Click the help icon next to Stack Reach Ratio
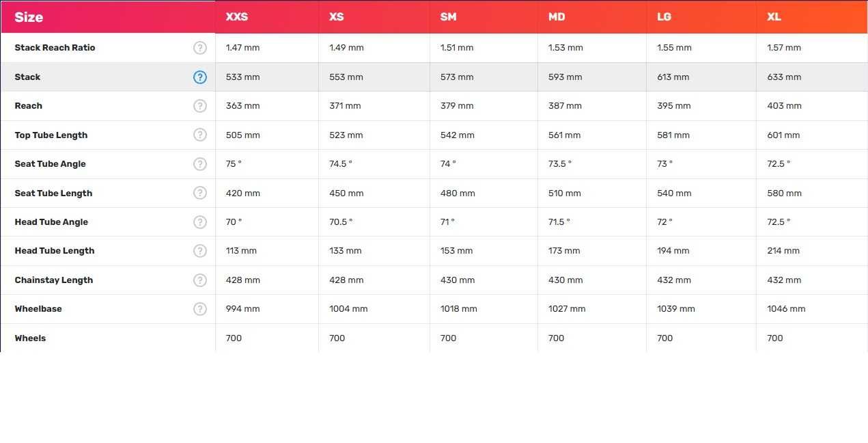This screenshot has width=868, height=443. [x=199, y=48]
